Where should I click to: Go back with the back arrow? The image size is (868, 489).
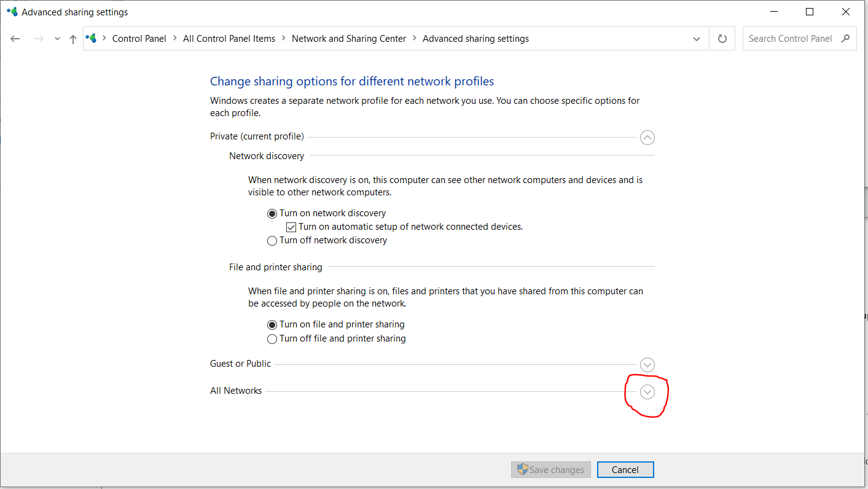pyautogui.click(x=15, y=39)
